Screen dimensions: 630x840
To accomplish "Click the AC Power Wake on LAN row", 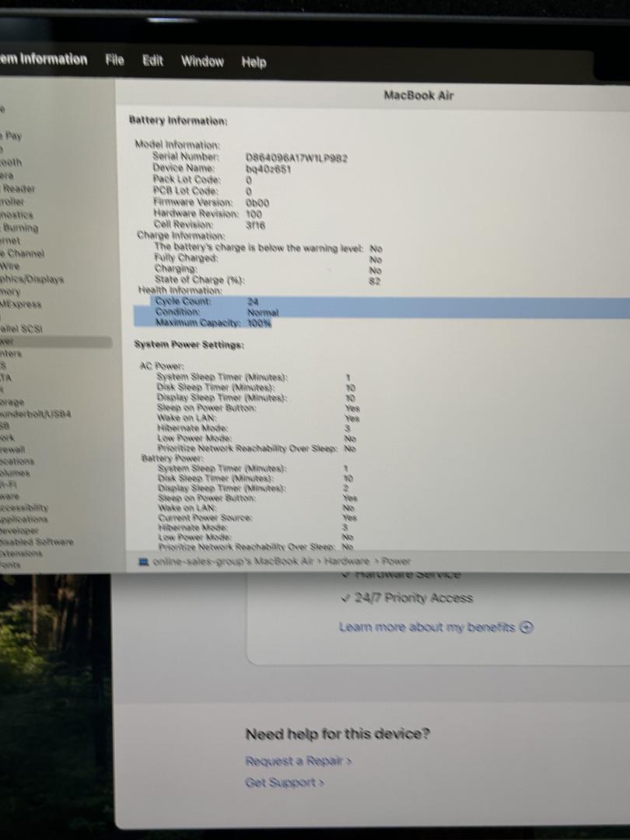I will tap(258, 418).
